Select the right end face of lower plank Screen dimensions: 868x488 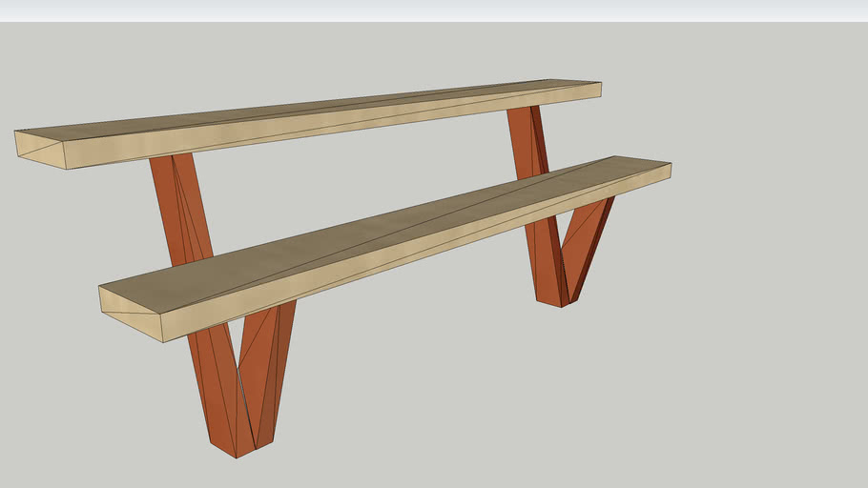(671, 171)
